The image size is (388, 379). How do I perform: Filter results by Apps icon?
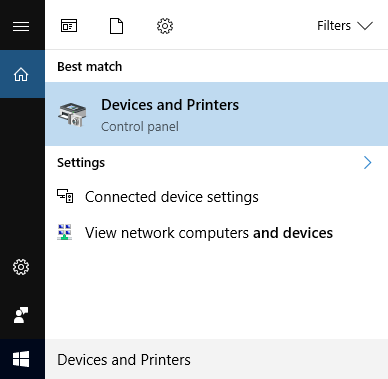click(x=69, y=26)
